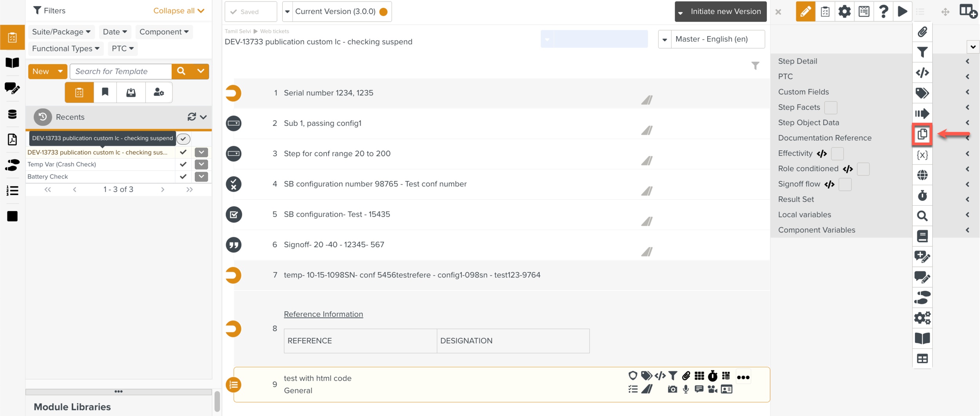Viewport: 980px width, 416px height.
Task: Click the play button in top toolbar
Action: coord(902,11)
